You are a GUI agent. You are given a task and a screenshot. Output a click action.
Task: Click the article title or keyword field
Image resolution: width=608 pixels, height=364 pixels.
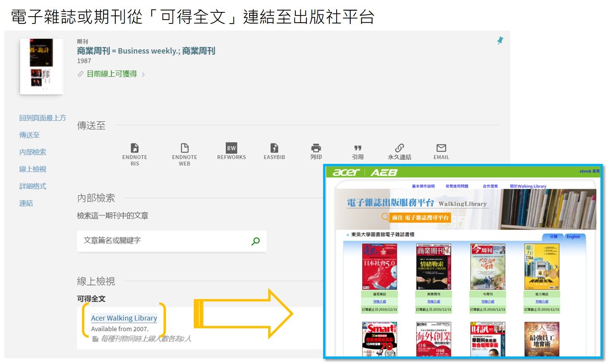pyautogui.click(x=163, y=241)
